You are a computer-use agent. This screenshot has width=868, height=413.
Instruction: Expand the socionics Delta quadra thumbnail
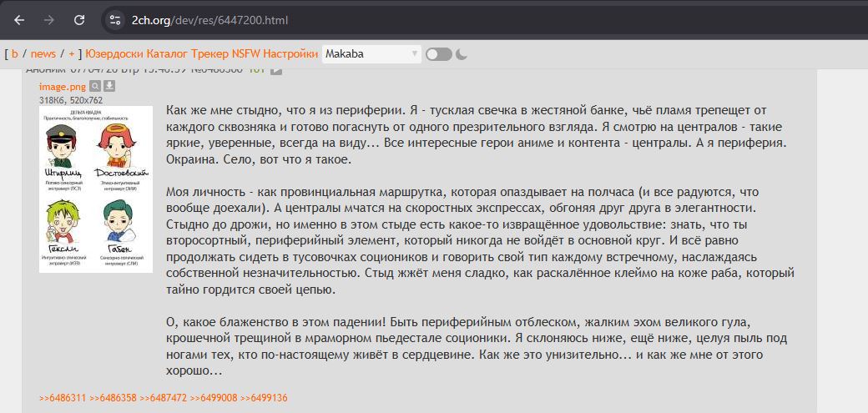[x=96, y=189]
